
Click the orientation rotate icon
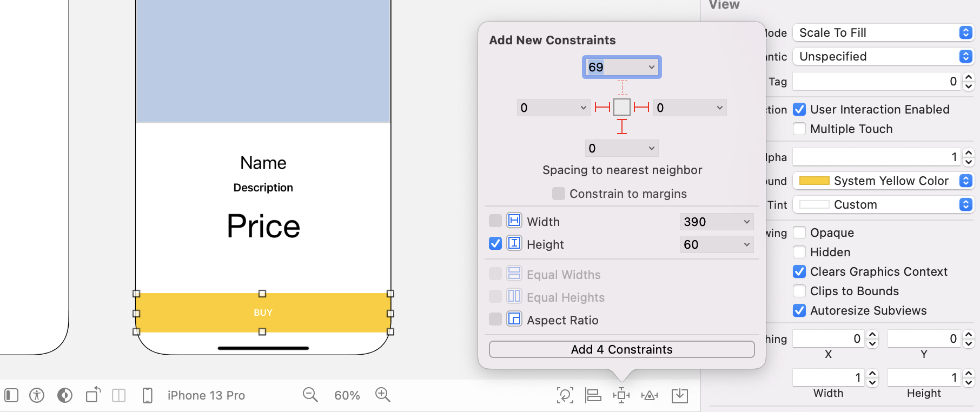93,395
